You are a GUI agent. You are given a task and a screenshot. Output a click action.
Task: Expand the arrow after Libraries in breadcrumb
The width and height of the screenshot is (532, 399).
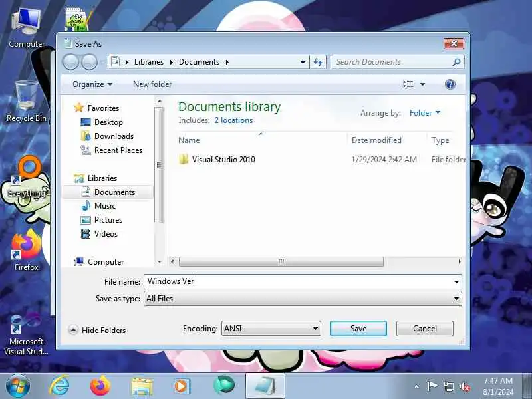point(172,62)
